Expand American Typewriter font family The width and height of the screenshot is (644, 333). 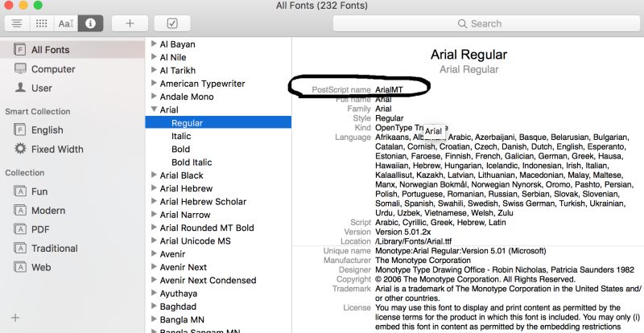[x=154, y=83]
